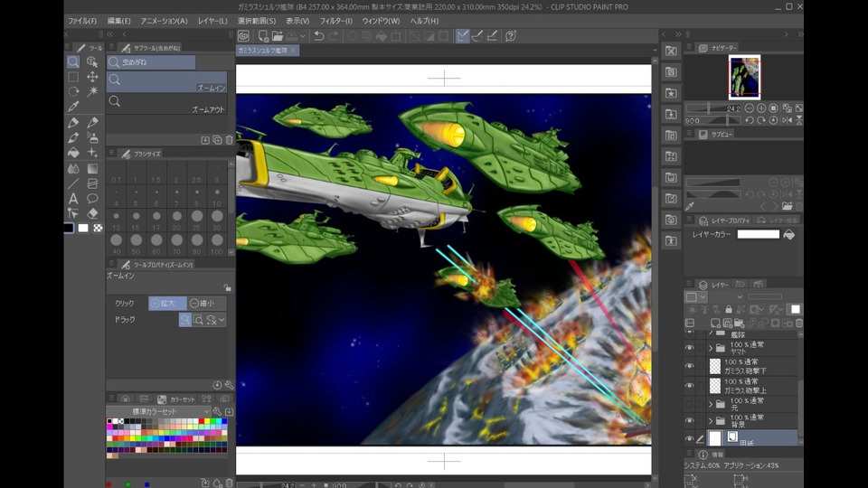Toggle snap to ruler in command bar
The image size is (868, 488).
pos(462,36)
